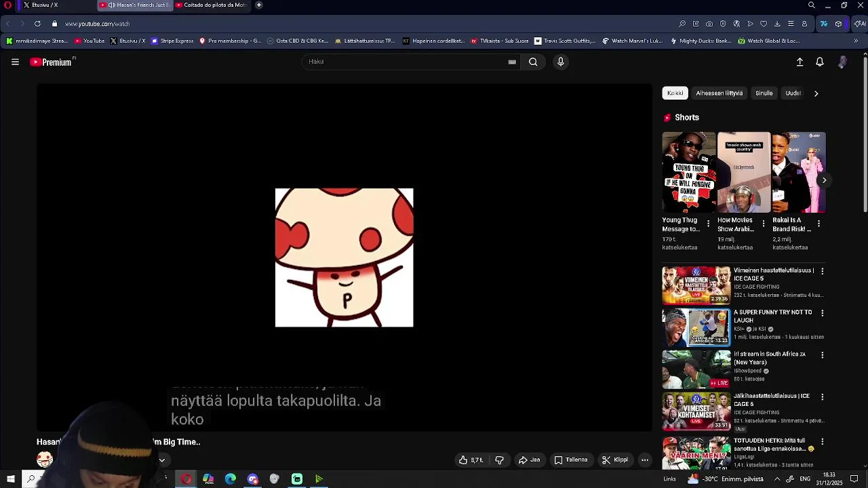Viewport: 868px width, 488px height.
Task: Open the Young Thug Message short thumbnail
Action: 688,172
